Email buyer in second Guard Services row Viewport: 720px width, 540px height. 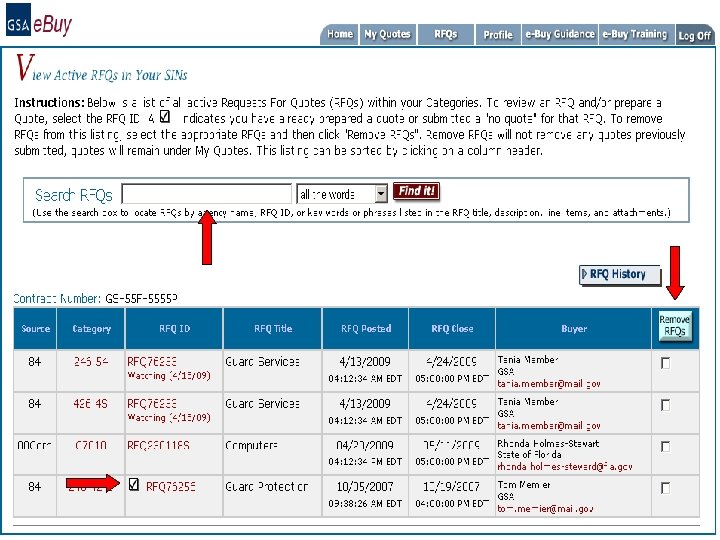pyautogui.click(x=549, y=426)
